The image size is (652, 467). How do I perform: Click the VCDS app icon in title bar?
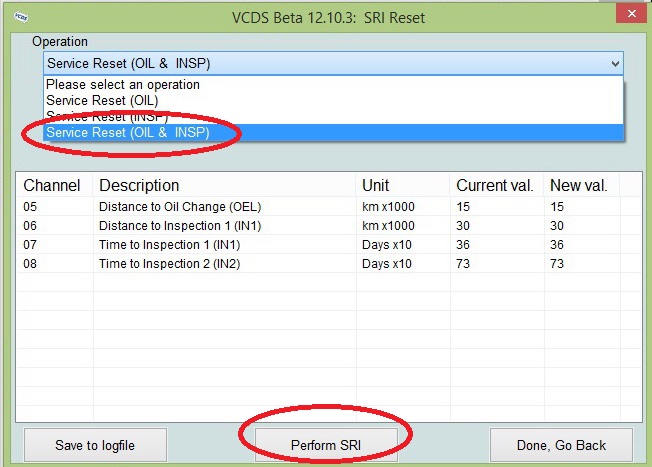click(21, 17)
